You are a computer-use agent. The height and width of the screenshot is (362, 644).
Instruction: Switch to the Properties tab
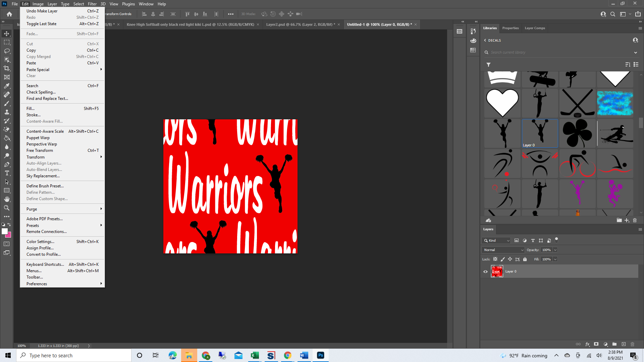tap(510, 28)
